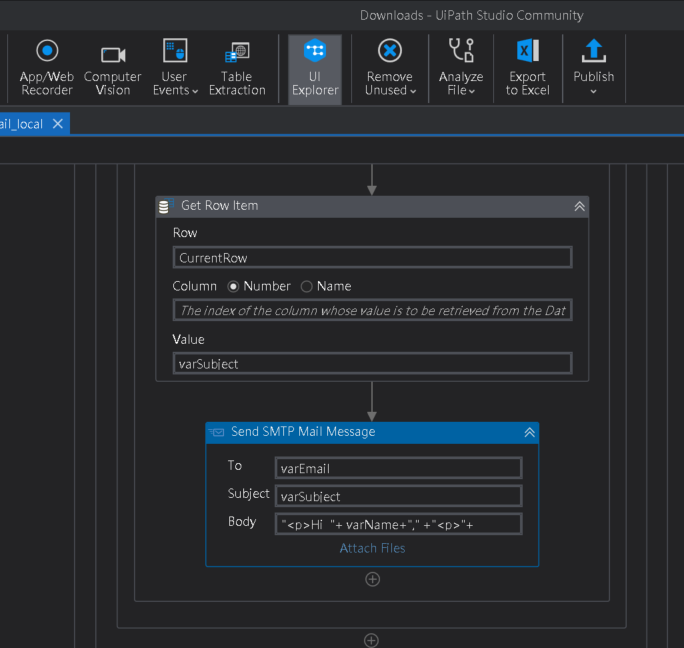The width and height of the screenshot is (684, 648).
Task: Add activity with the outer plus button
Action: tap(371, 641)
